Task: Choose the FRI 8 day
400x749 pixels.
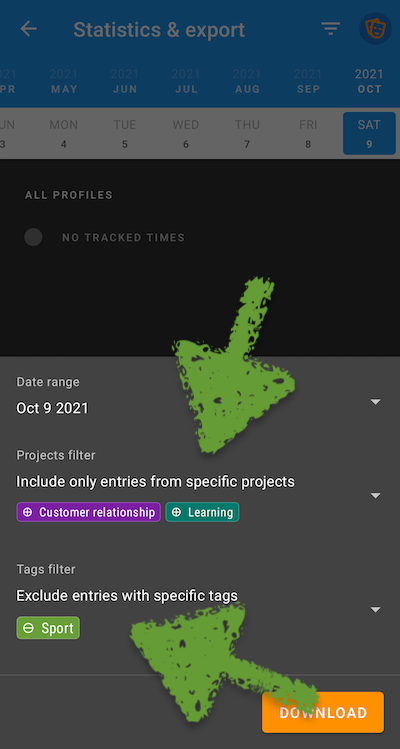Action: coord(308,133)
